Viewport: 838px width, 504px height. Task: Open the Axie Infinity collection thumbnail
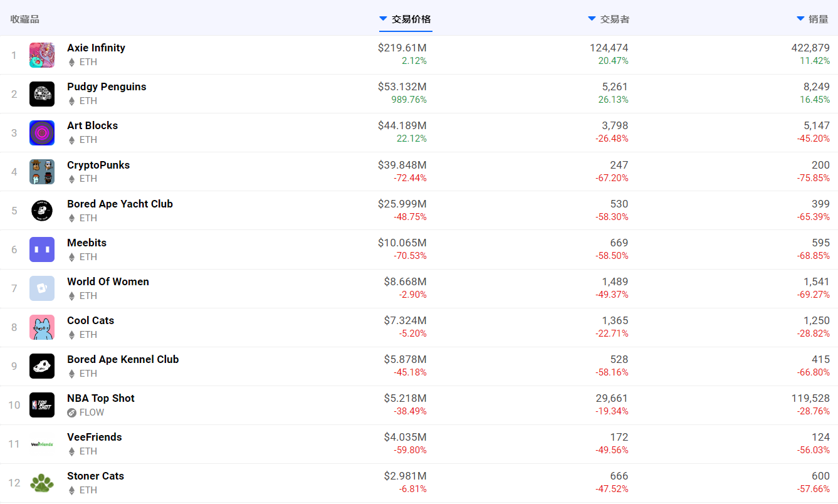(42, 55)
